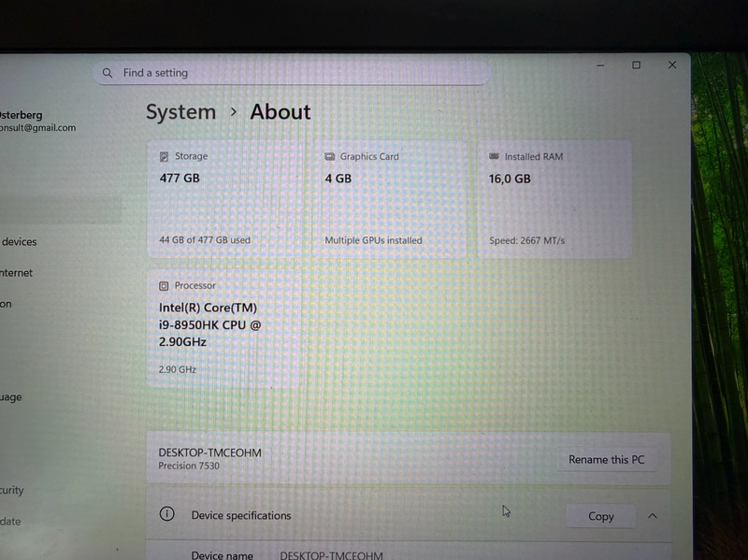
Task: Copy the device specifications
Action: click(600, 516)
